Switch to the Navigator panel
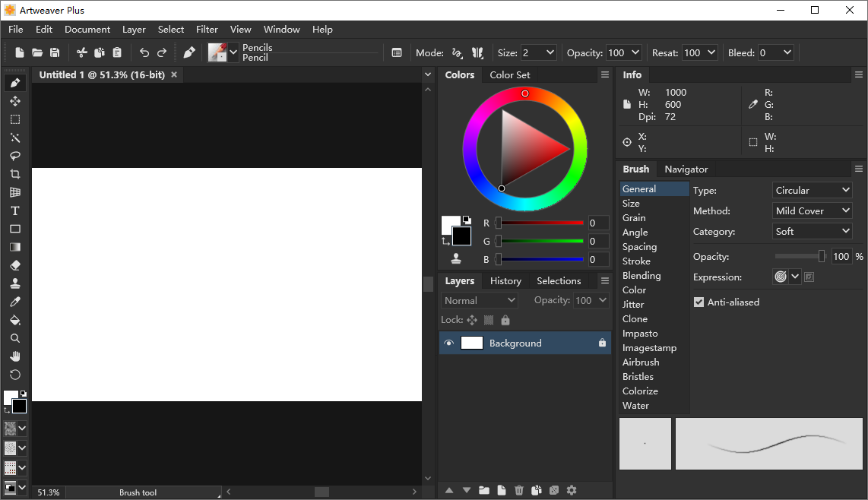 click(686, 169)
